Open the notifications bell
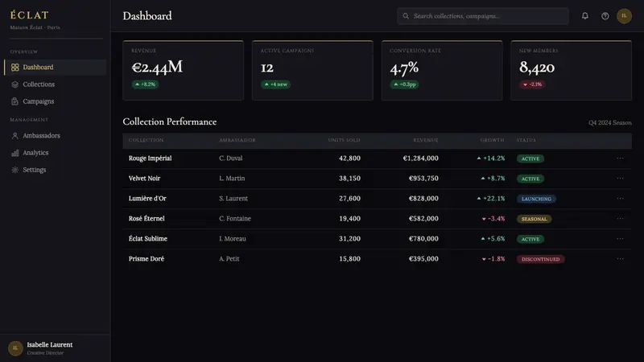This screenshot has height=362, width=644. (585, 16)
